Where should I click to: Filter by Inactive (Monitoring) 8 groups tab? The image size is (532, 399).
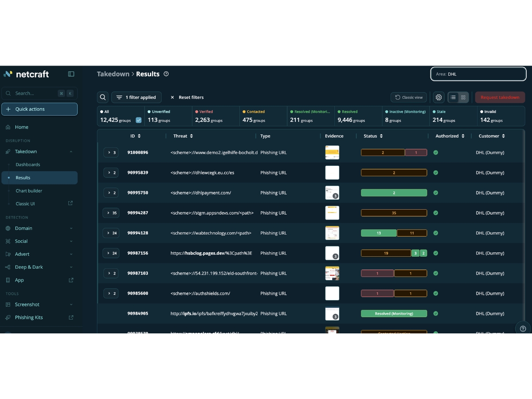pyautogui.click(x=405, y=116)
